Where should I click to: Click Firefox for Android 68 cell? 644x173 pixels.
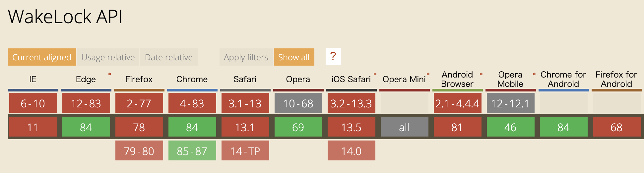[x=616, y=127]
